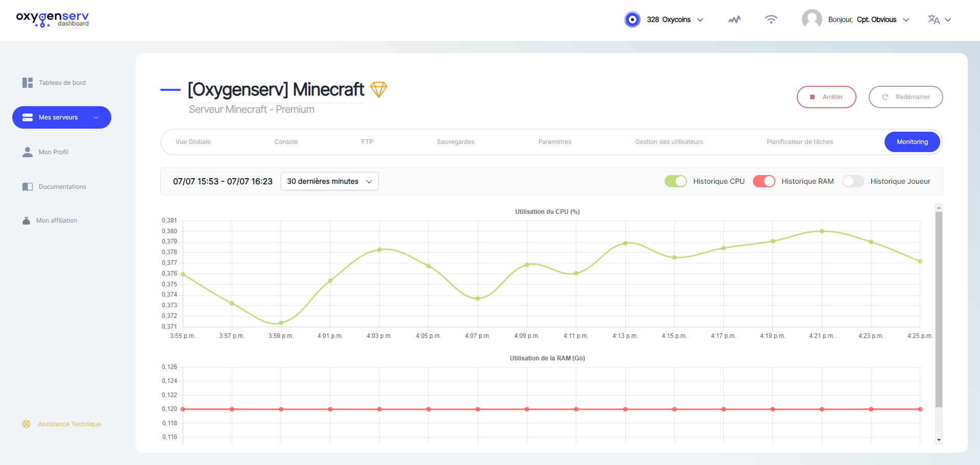The width and height of the screenshot is (980, 465).
Task: Go to the Sauvegardes tab
Action: (x=456, y=142)
